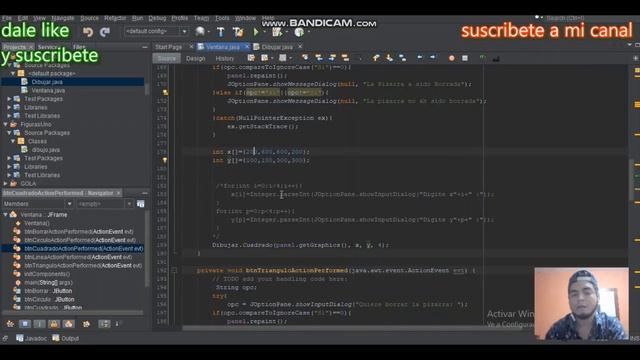This screenshot has height=360, width=640.
Task: Open the Refactor menu
Action: tap(115, 18)
